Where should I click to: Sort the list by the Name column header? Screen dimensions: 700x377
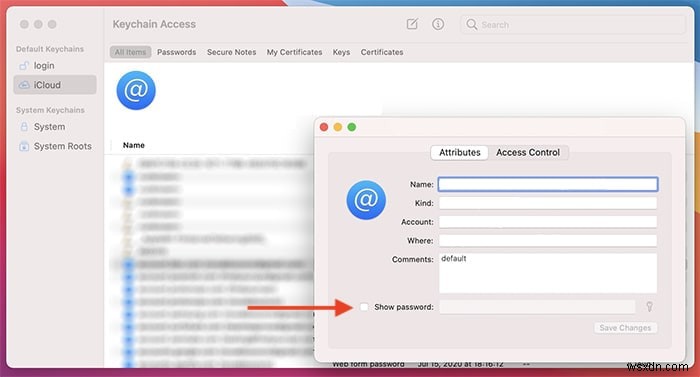pyautogui.click(x=133, y=145)
